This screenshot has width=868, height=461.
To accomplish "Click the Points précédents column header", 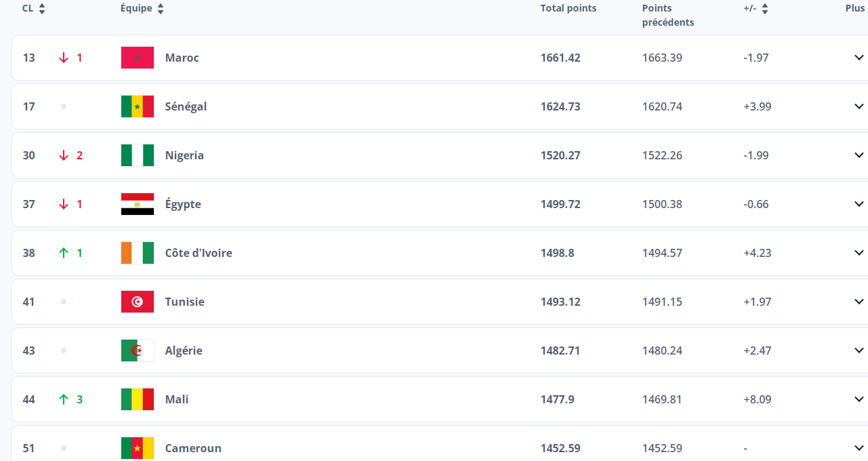I will (667, 15).
